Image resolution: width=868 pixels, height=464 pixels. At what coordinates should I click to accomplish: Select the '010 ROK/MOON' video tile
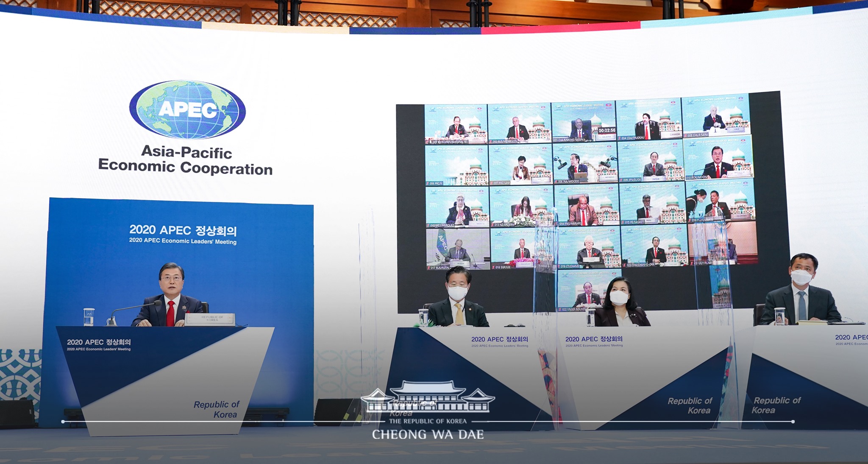pyautogui.click(x=718, y=158)
